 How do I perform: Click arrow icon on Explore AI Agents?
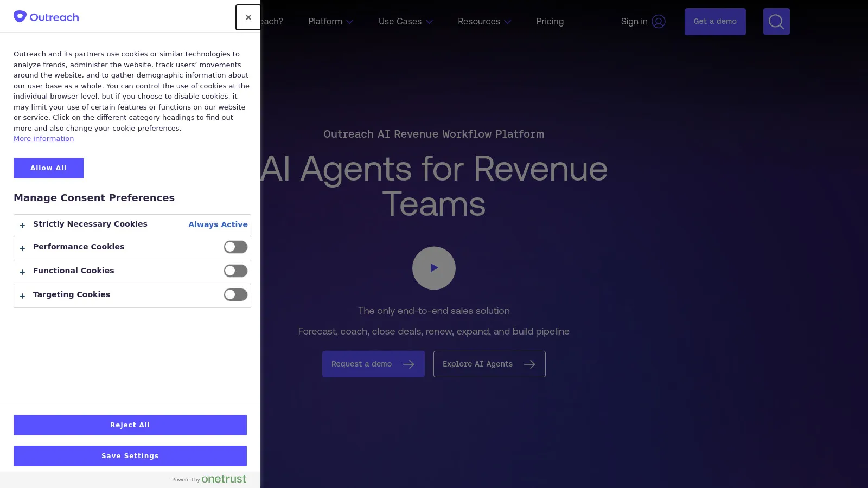tap(529, 364)
